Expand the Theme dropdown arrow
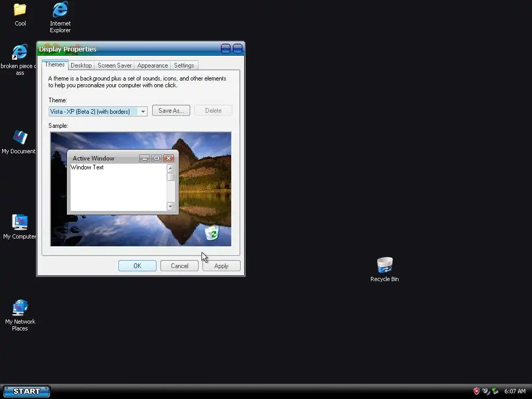This screenshot has width=532, height=399. [143, 111]
